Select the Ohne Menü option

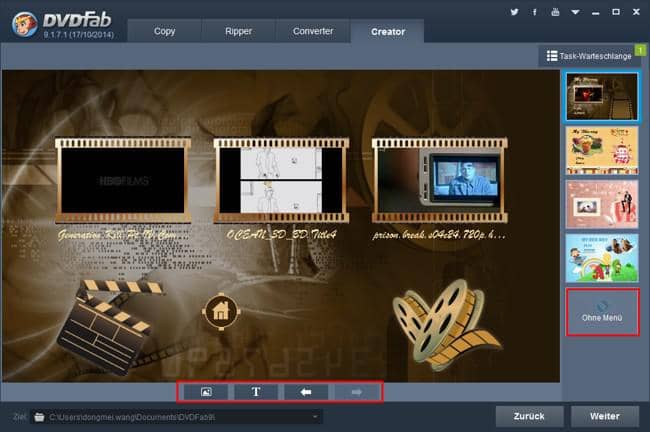(x=602, y=312)
